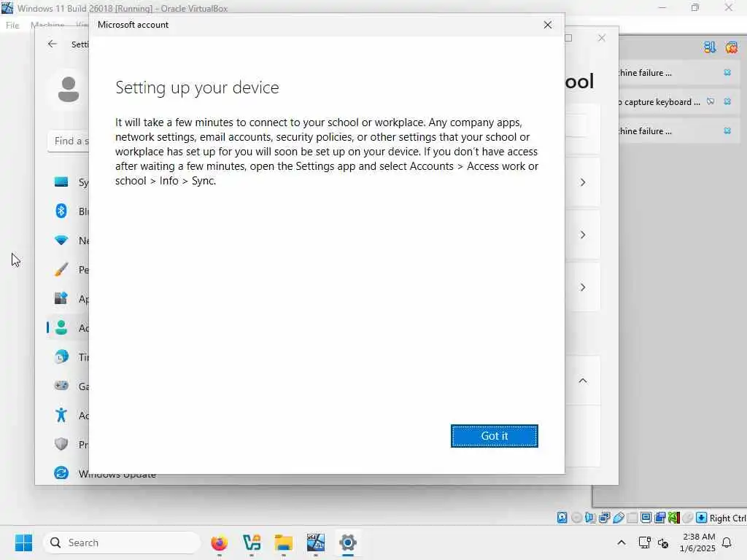The width and height of the screenshot is (747, 560).
Task: Minimize the Oracle VirtualBox window
Action: click(662, 7)
